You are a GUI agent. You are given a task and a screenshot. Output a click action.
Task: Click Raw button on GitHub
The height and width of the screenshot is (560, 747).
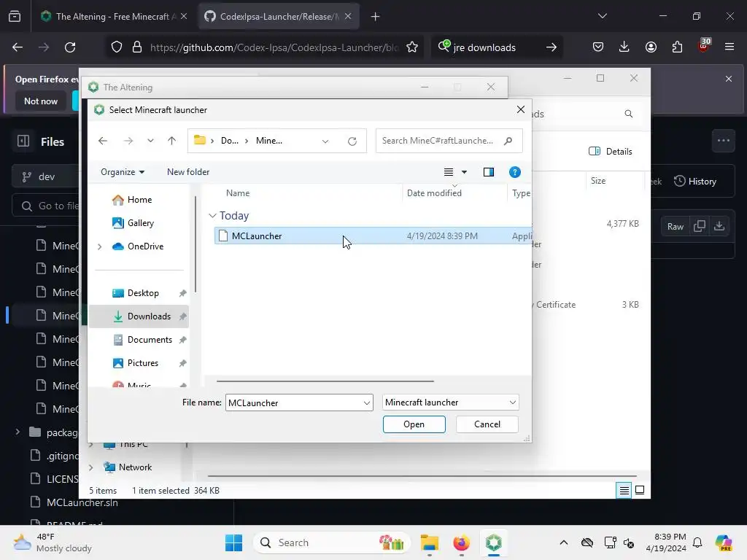click(x=675, y=227)
